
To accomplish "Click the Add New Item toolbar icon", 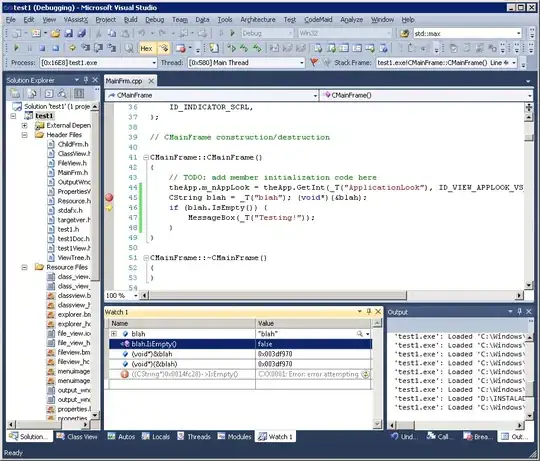I will (x=36, y=33).
